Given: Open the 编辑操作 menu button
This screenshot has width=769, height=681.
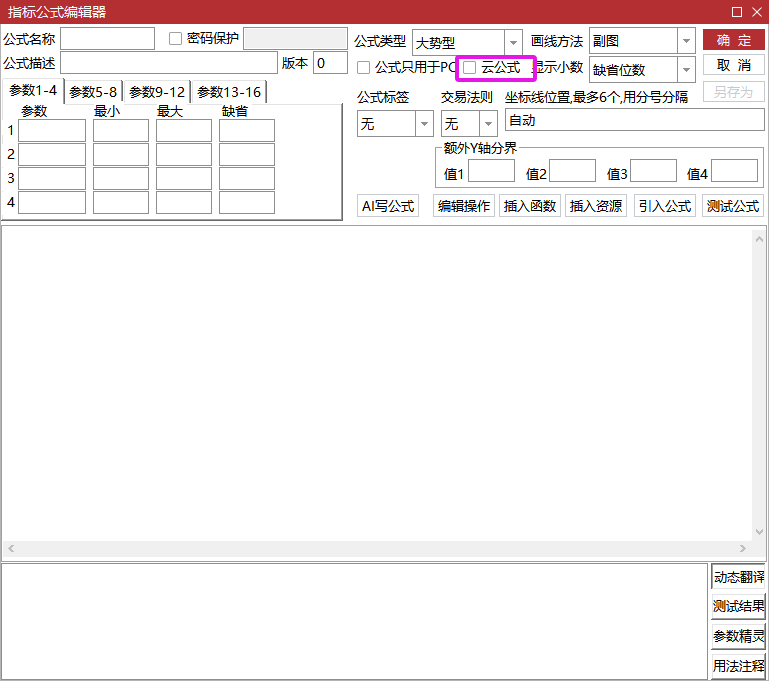Looking at the screenshot, I should [464, 206].
